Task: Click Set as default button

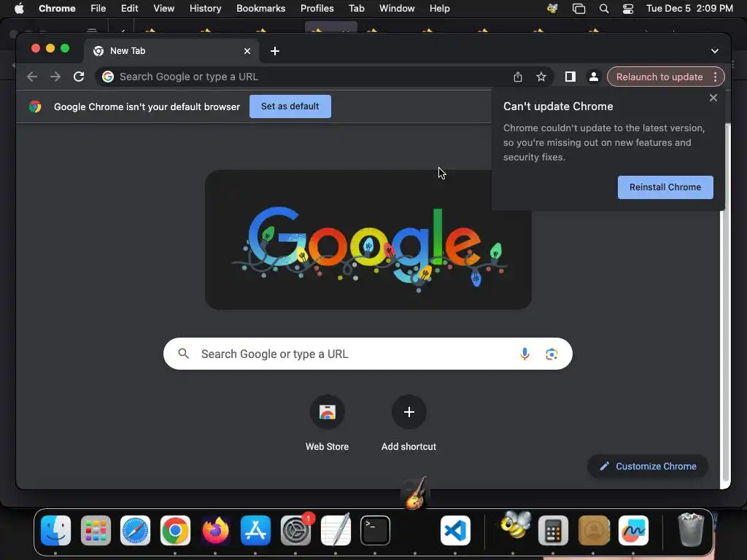Action: pyautogui.click(x=290, y=106)
